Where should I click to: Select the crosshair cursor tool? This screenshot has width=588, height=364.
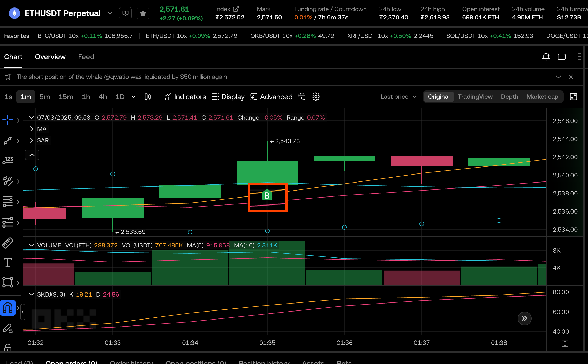[8, 120]
